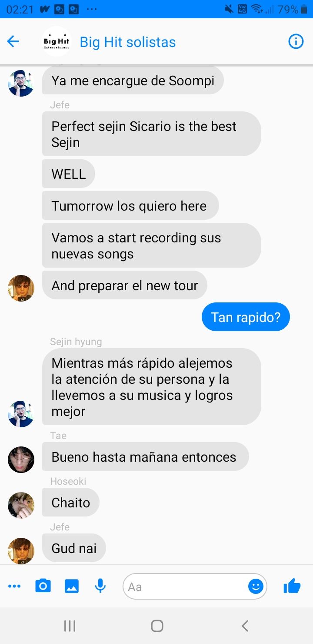Image resolution: width=313 pixels, height=644 pixels.
Task: Select the 'Gud nai' message bubble
Action: click(74, 548)
